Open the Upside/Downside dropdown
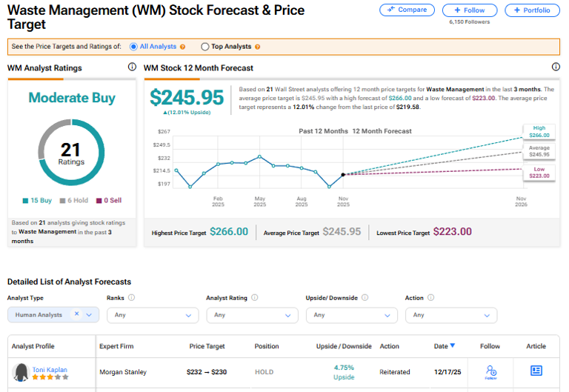569x392 pixels. 351,315
